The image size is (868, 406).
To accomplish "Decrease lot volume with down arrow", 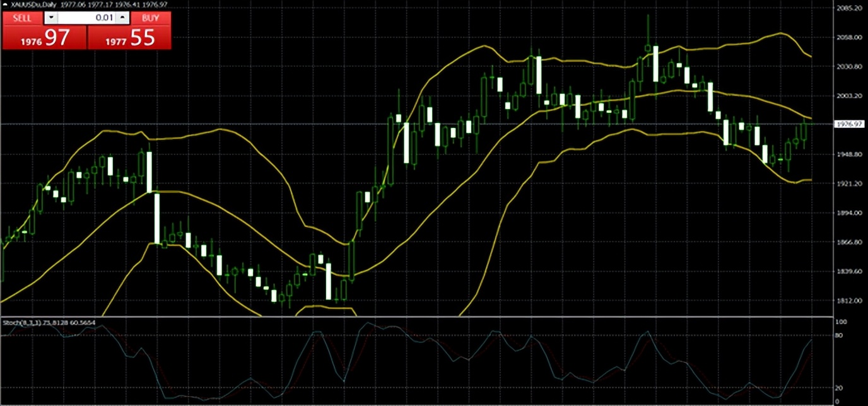I will point(50,18).
